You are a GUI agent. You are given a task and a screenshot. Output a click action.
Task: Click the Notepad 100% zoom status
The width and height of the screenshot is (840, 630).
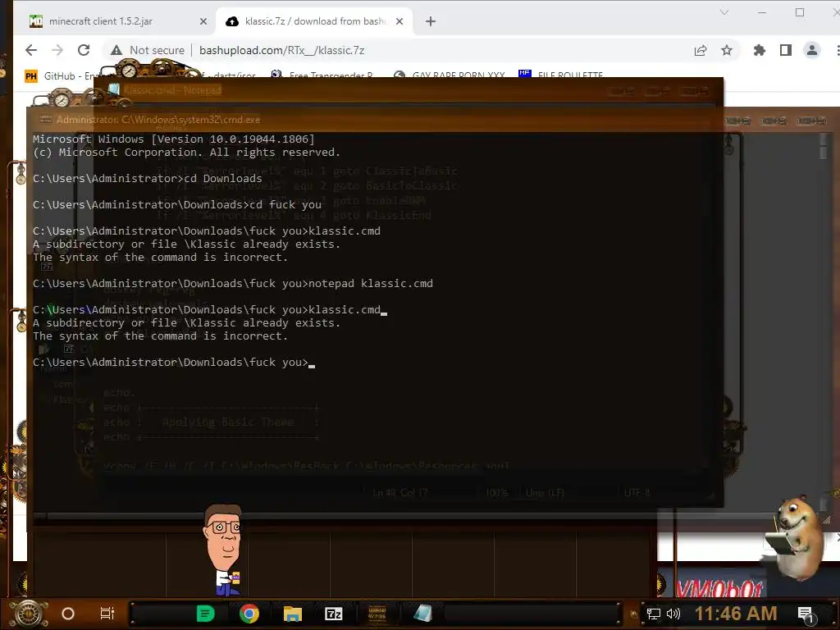click(496, 492)
